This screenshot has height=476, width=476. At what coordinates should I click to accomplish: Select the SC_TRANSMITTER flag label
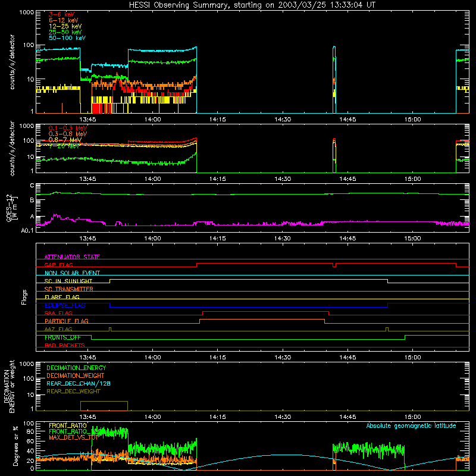click(69, 289)
